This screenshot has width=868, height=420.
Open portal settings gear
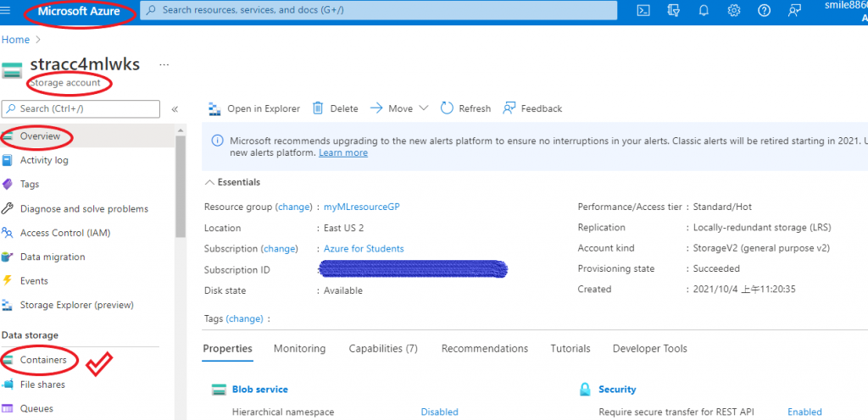[734, 10]
